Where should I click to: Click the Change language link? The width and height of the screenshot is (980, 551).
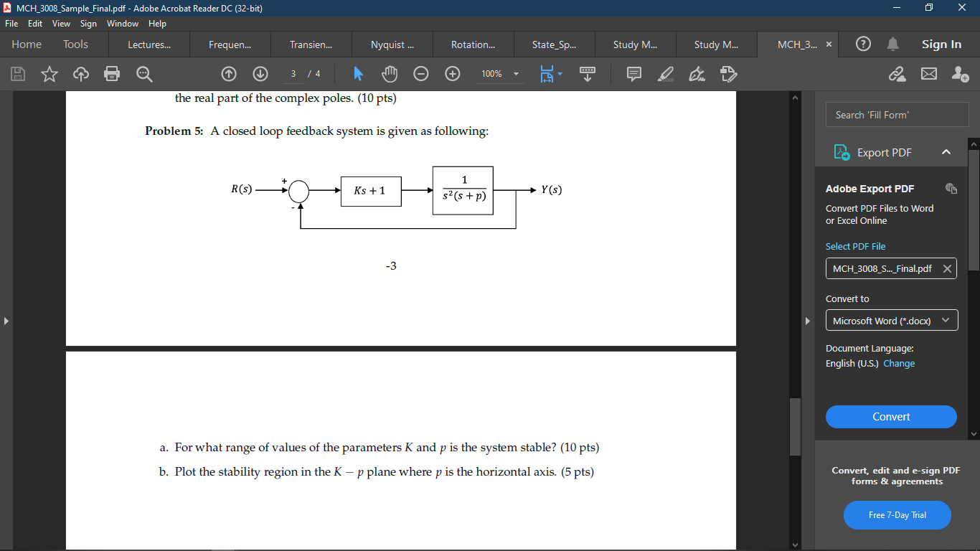point(899,363)
